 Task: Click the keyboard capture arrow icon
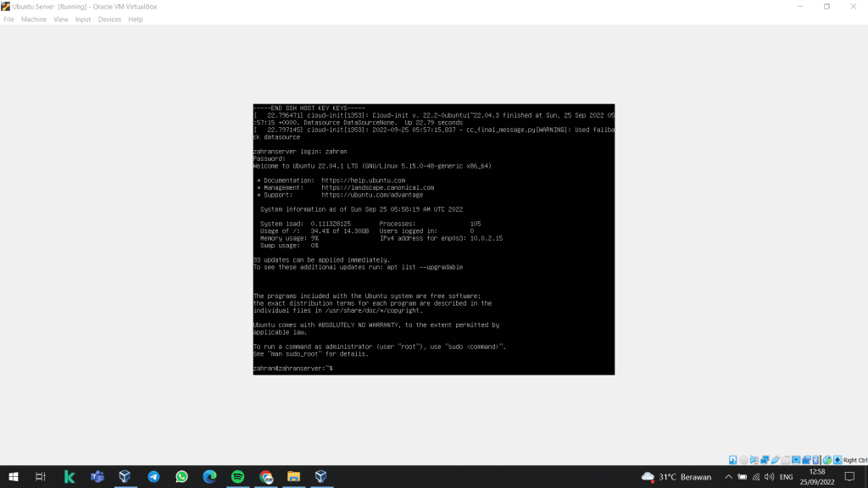837,460
